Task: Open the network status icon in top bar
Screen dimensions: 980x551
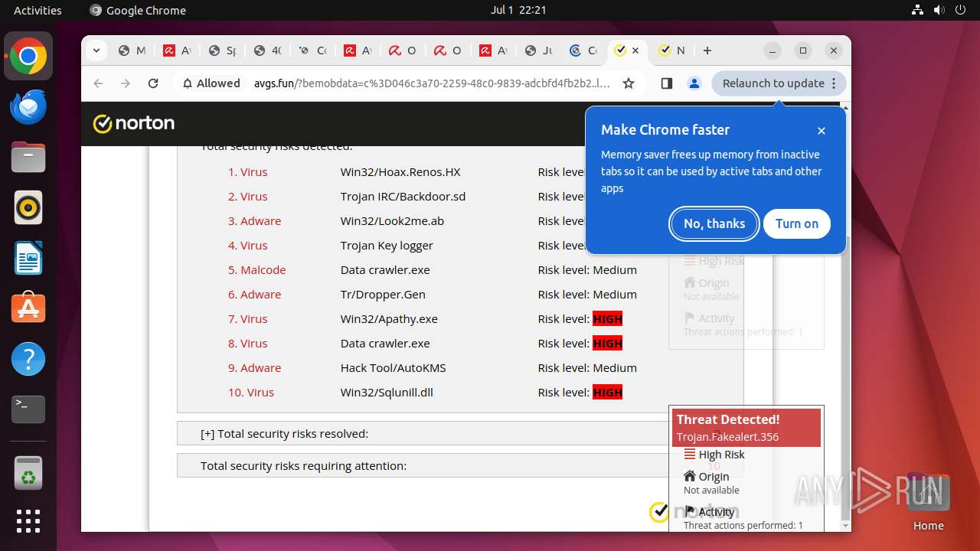Action: pyautogui.click(x=917, y=10)
